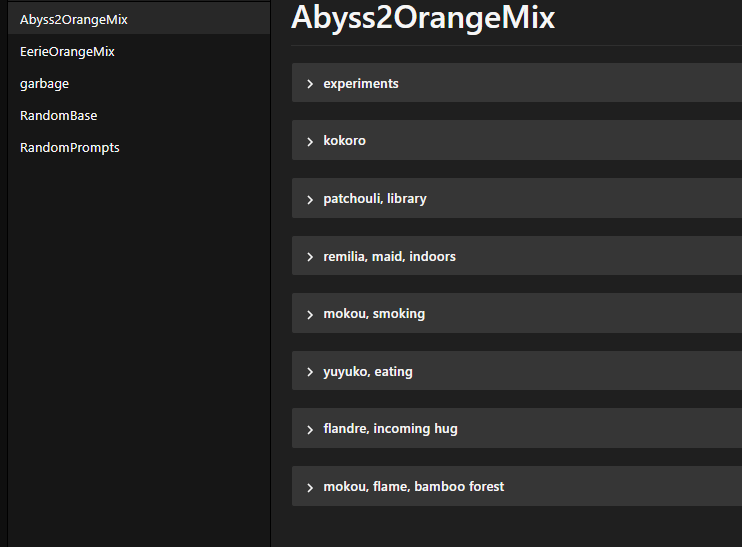Expand the yuyuko, eating row
Viewport: 742px width, 547px height.
pyautogui.click(x=517, y=371)
